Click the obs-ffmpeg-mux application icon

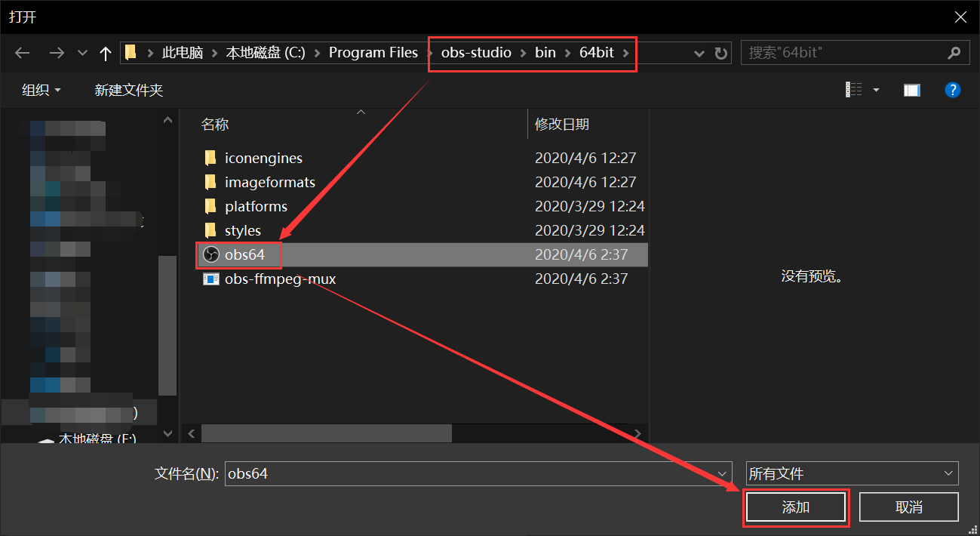[x=211, y=279]
